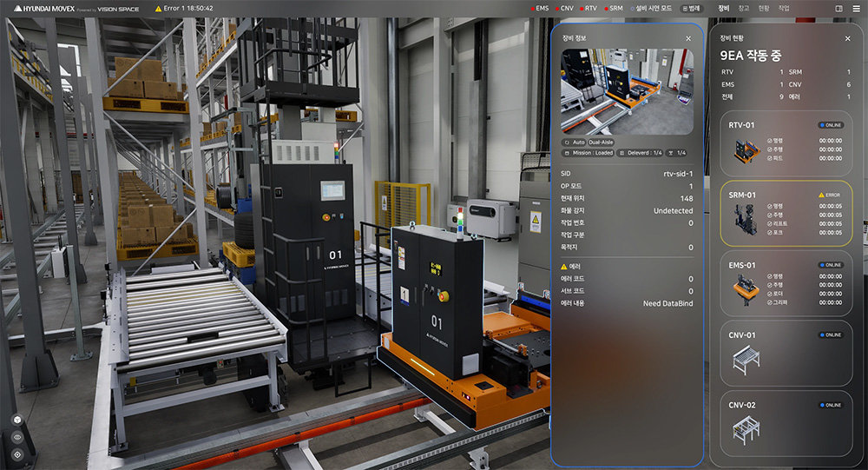
Task: Click the middle orbit view button
Action: [x=17, y=437]
